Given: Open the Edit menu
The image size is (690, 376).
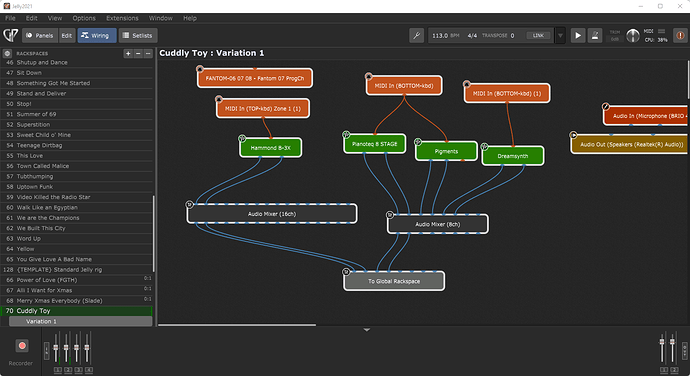Looking at the screenshot, I should 31,18.
